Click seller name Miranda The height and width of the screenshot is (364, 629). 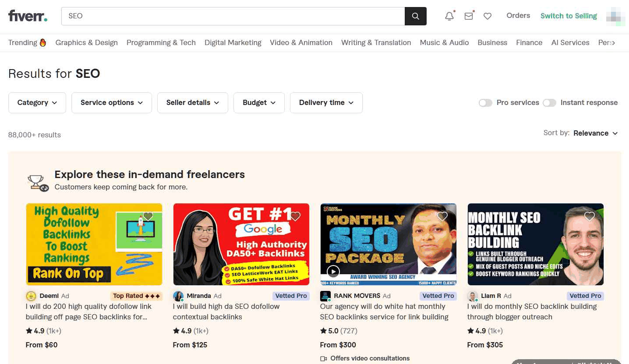(x=199, y=296)
